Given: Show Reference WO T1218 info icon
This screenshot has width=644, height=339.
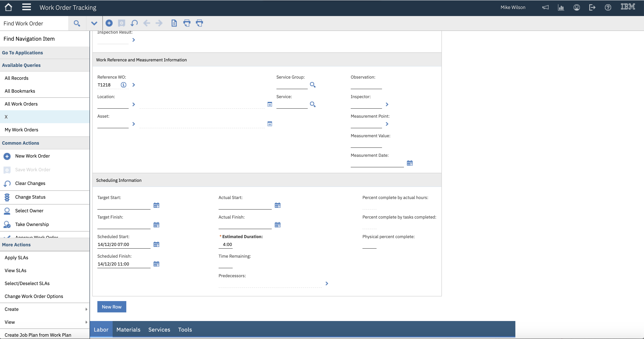Looking at the screenshot, I should click(124, 85).
